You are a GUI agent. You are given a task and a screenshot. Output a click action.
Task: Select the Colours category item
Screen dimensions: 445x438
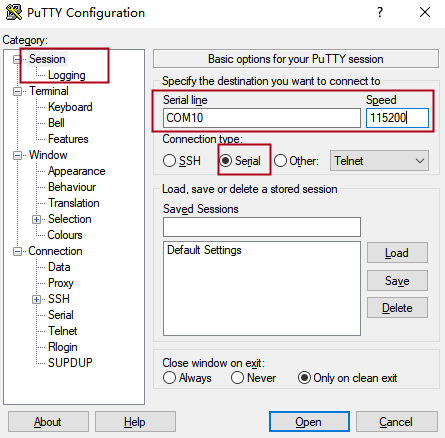point(65,235)
